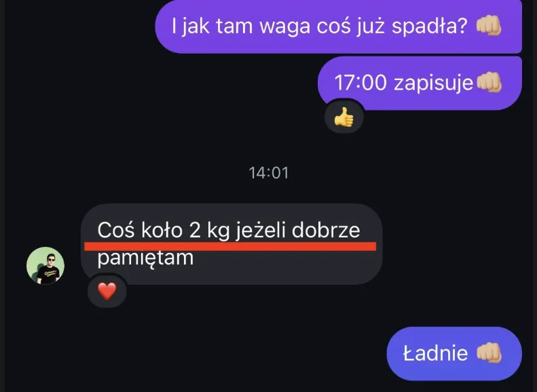The image size is (537, 392).
Task: Click the word 'dobrze' in the gray bubble
Action: (x=326, y=230)
